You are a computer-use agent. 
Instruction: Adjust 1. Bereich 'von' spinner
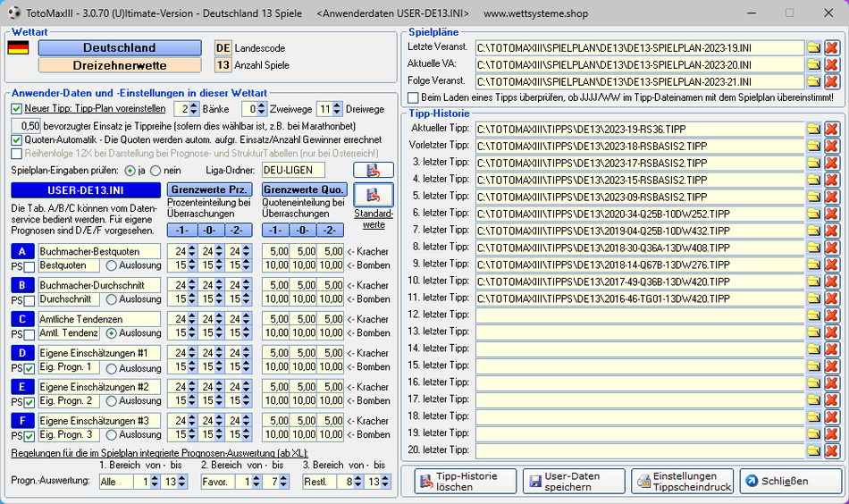tap(155, 482)
